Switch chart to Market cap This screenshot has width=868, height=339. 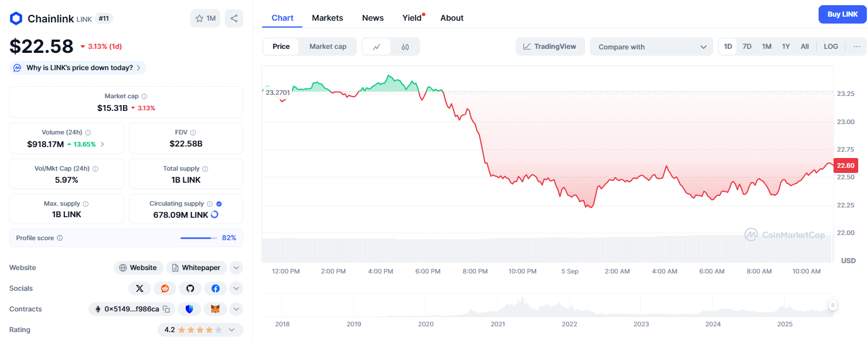328,47
